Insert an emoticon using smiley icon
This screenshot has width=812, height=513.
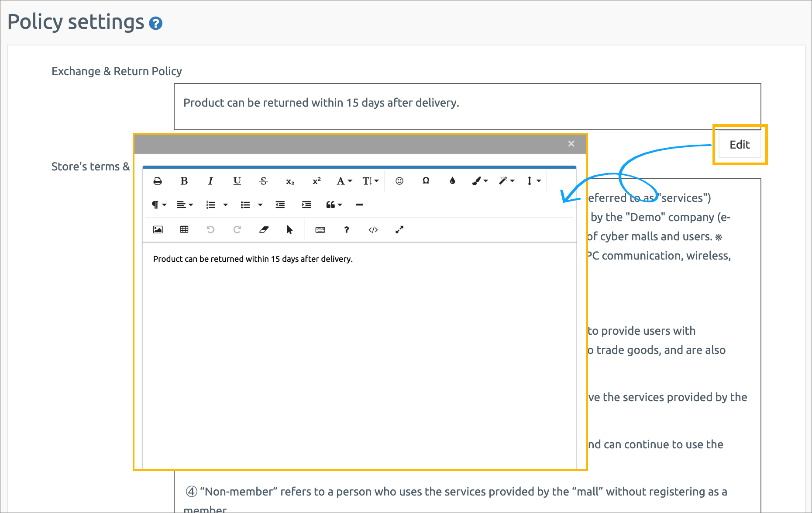point(399,181)
